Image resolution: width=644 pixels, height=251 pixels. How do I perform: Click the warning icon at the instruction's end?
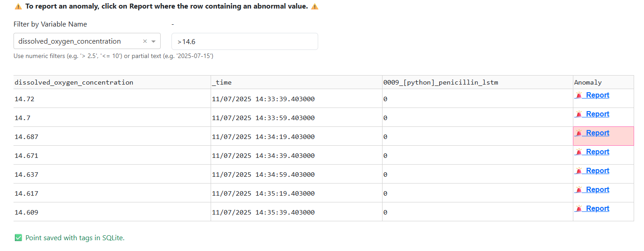point(315,7)
